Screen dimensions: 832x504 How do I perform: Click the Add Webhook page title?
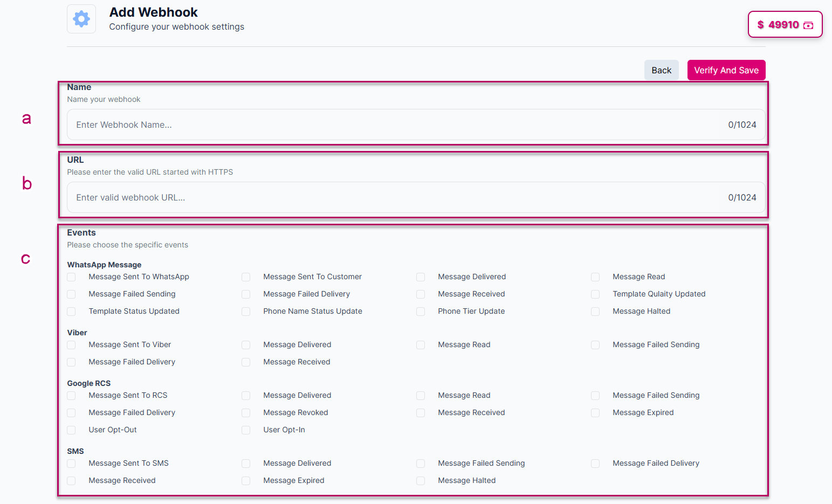(153, 12)
